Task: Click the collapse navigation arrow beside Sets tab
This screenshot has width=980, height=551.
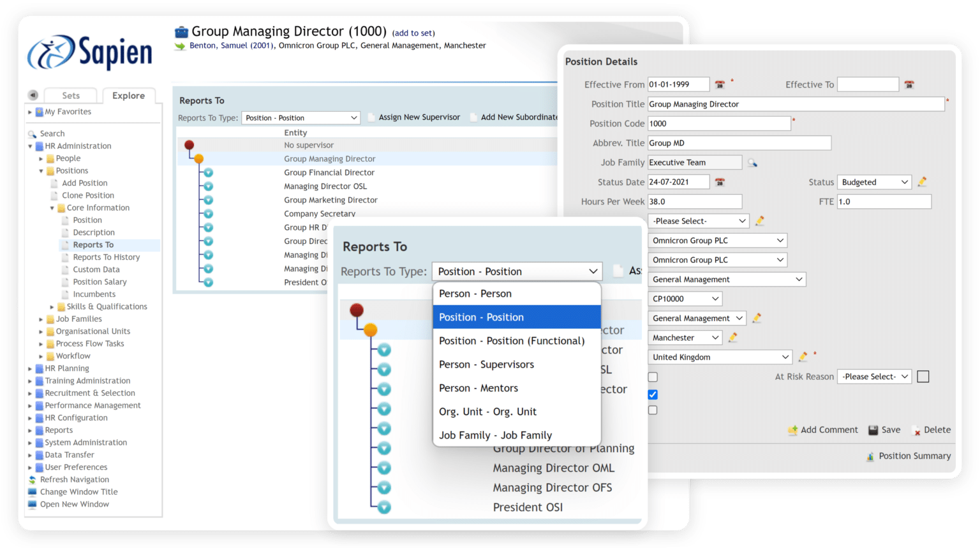Action: (33, 95)
